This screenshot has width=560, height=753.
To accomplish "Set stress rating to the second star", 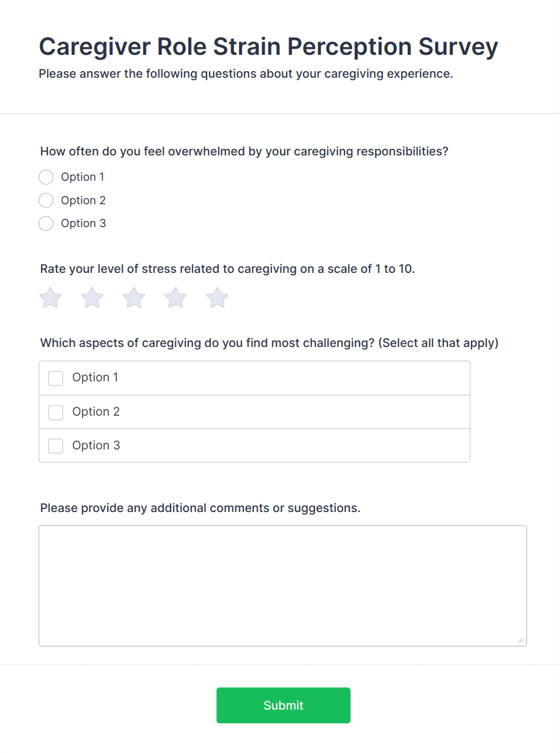I will (92, 298).
